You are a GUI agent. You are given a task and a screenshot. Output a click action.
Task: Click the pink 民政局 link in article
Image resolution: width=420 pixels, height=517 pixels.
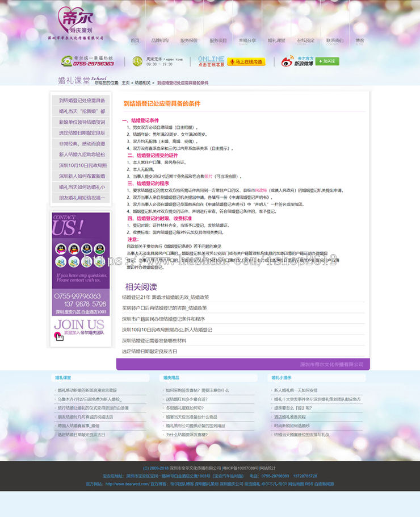click(261, 190)
